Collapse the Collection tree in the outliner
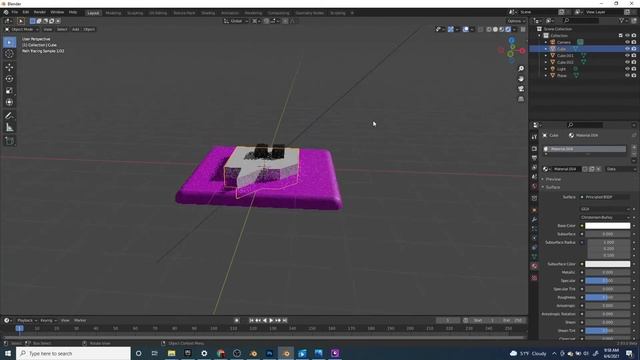Image resolution: width=640 pixels, height=360 pixels. [x=540, y=36]
